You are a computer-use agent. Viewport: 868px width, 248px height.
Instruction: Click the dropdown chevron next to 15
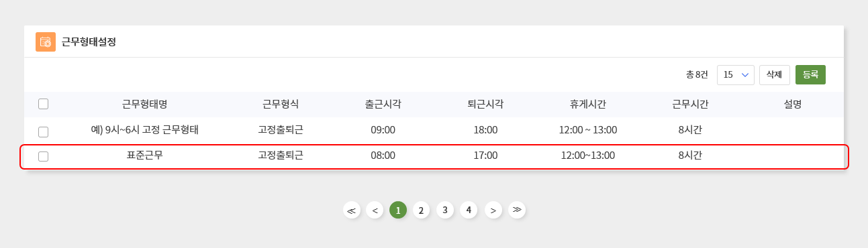pyautogui.click(x=744, y=75)
